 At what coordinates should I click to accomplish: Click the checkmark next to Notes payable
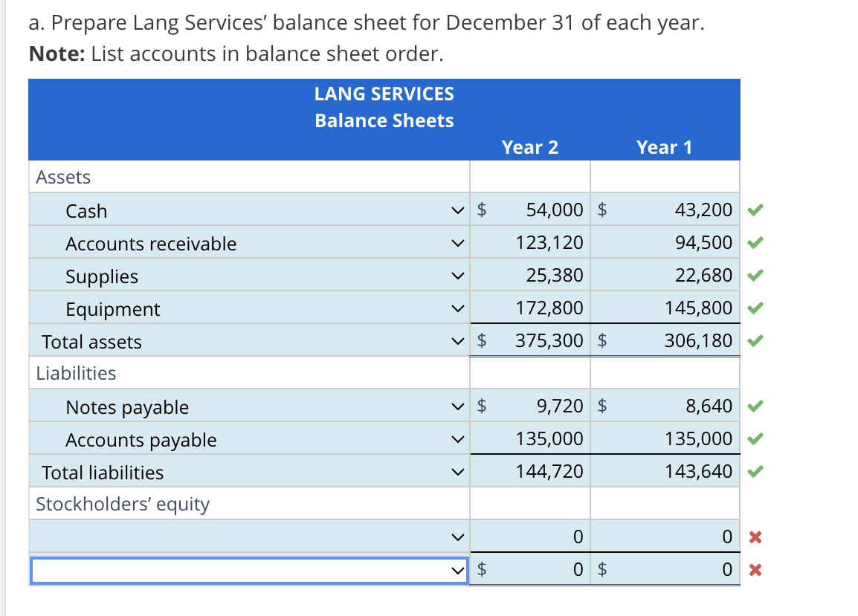[755, 405]
